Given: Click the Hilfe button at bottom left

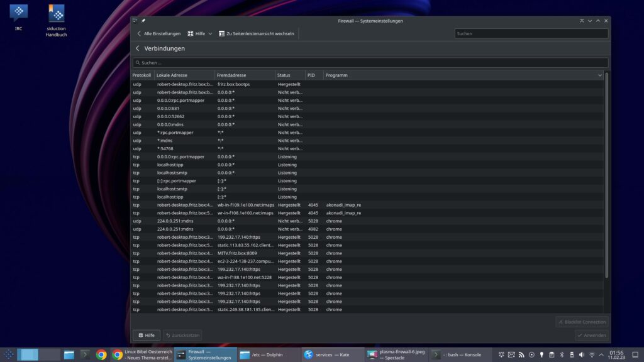Looking at the screenshot, I should [x=147, y=336].
